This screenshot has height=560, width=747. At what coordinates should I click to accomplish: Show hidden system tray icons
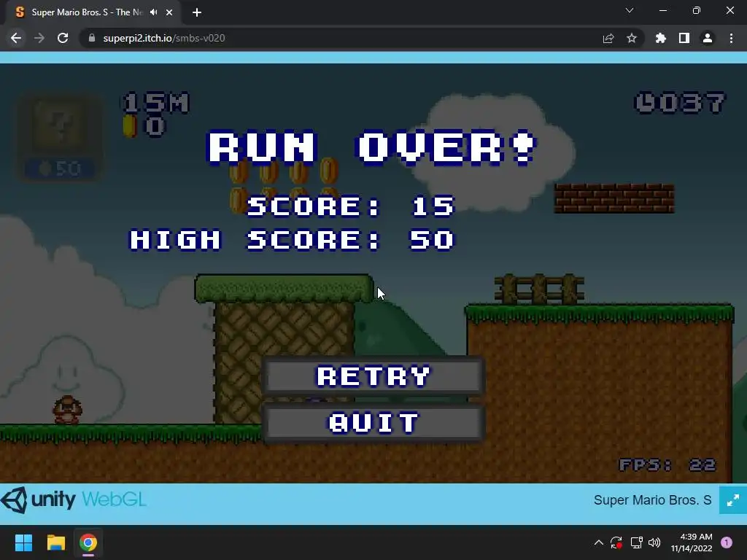point(599,542)
